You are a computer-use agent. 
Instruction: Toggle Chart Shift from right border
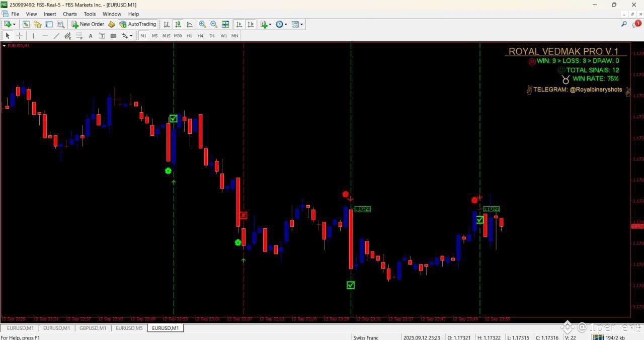[251, 24]
